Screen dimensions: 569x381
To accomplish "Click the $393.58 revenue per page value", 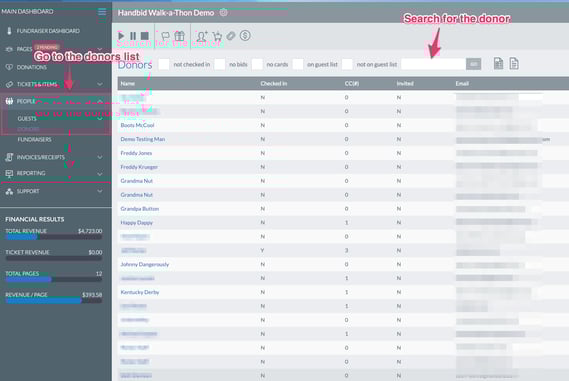I will (x=92, y=295).
